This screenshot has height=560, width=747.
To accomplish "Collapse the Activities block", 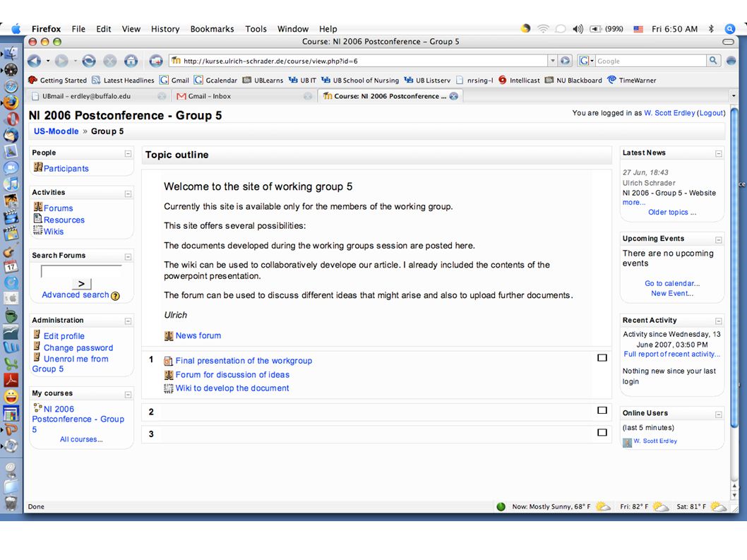I will pos(128,193).
